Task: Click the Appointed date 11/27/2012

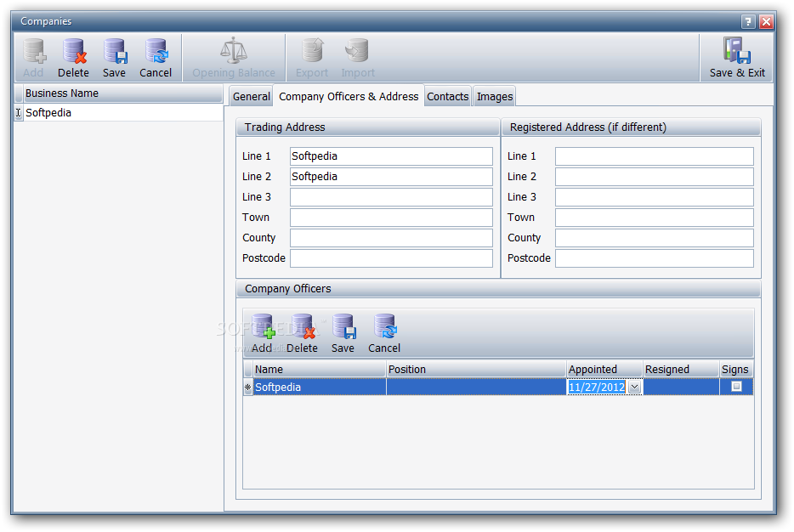Action: (x=597, y=388)
